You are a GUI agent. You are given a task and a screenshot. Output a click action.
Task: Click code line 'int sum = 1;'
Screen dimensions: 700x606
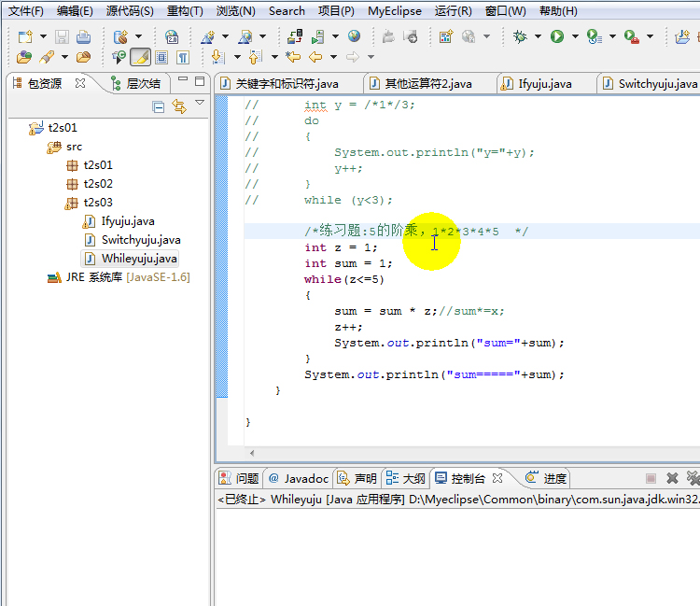pyautogui.click(x=348, y=263)
